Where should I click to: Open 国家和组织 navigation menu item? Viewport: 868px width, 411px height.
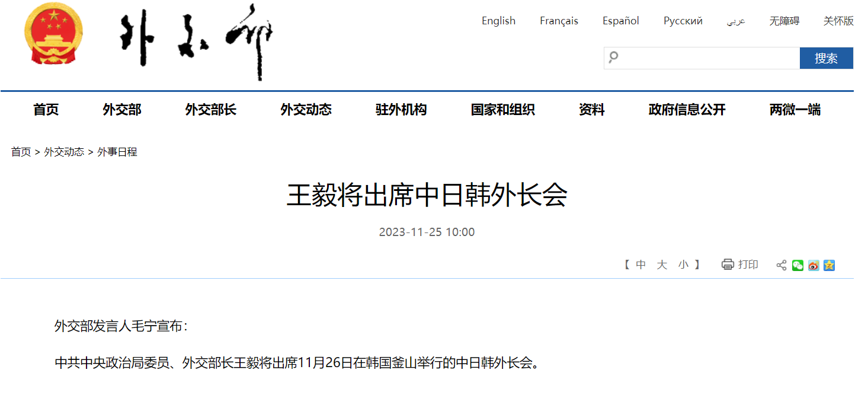[x=503, y=110]
